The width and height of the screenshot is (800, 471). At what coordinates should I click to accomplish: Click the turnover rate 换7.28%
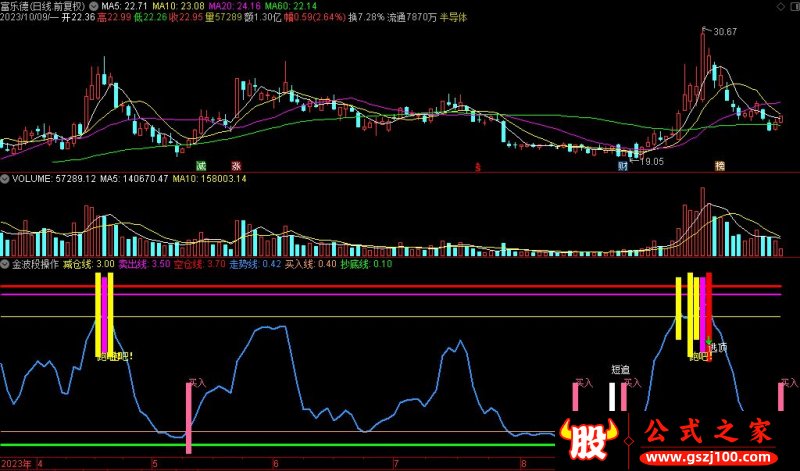pyautogui.click(x=366, y=18)
